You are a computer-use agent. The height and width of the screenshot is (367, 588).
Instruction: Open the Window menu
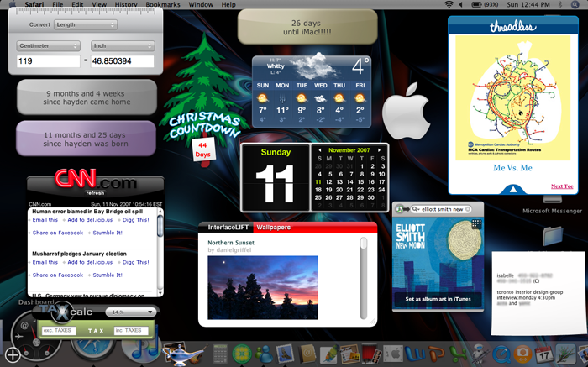click(201, 4)
